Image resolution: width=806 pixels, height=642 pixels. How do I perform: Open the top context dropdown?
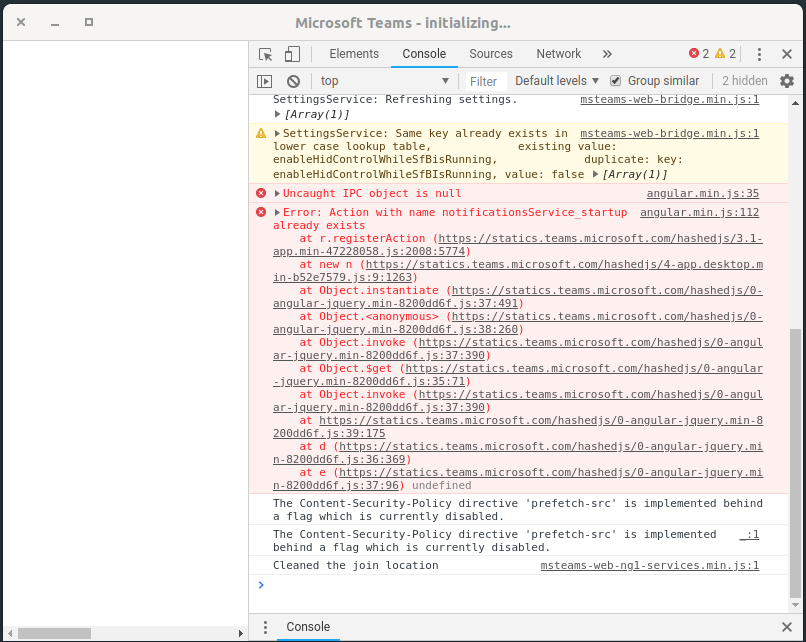384,81
